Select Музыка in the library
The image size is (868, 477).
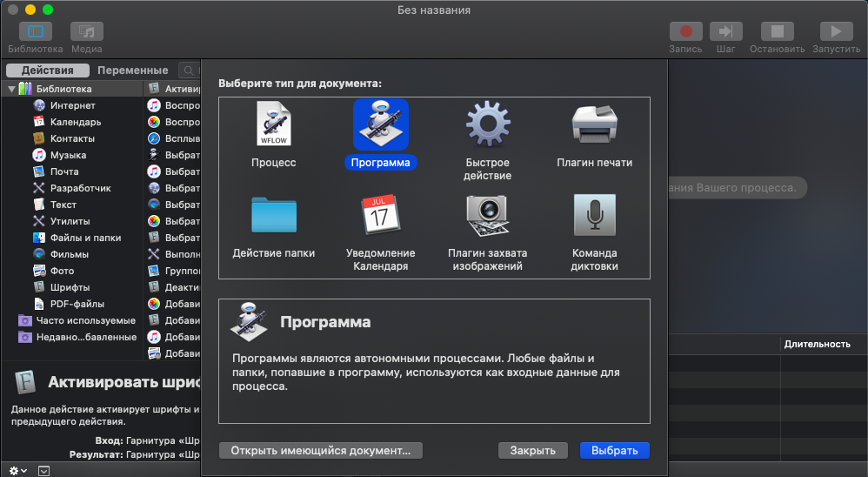(x=68, y=155)
